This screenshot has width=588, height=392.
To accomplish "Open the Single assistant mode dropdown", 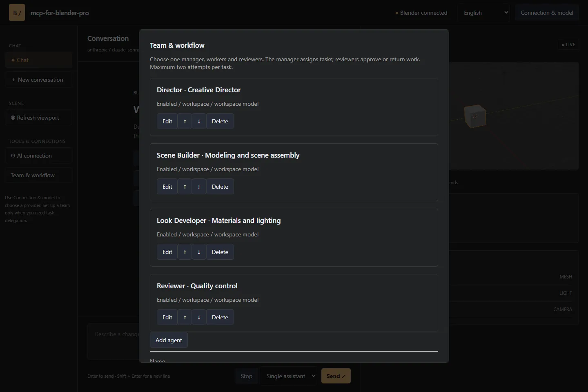I will pyautogui.click(x=290, y=376).
